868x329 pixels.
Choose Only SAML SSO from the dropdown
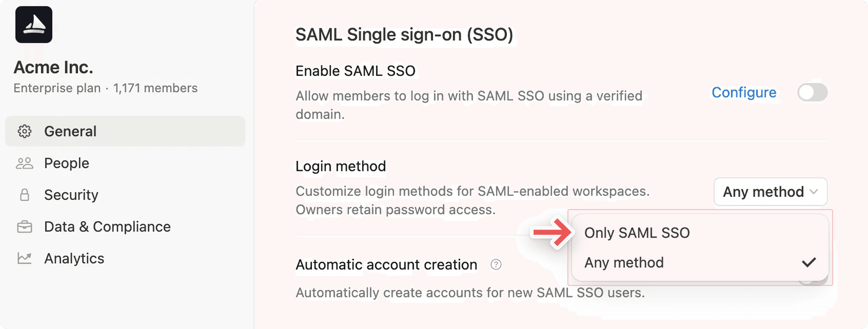637,232
